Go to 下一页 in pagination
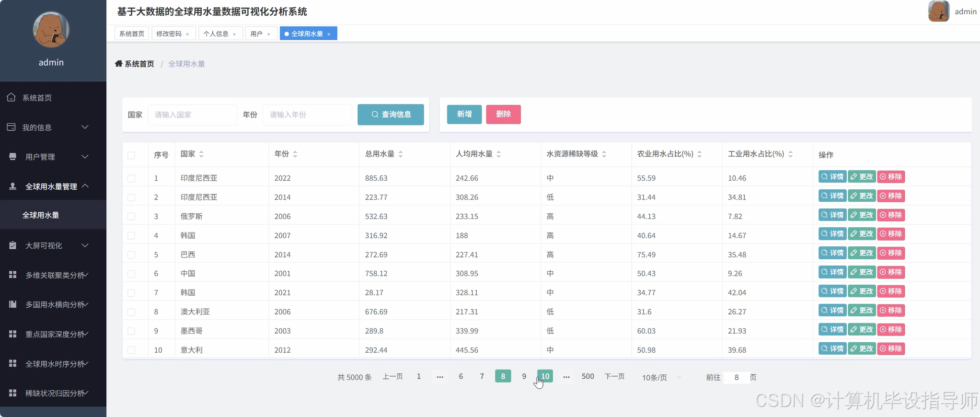 (614, 377)
